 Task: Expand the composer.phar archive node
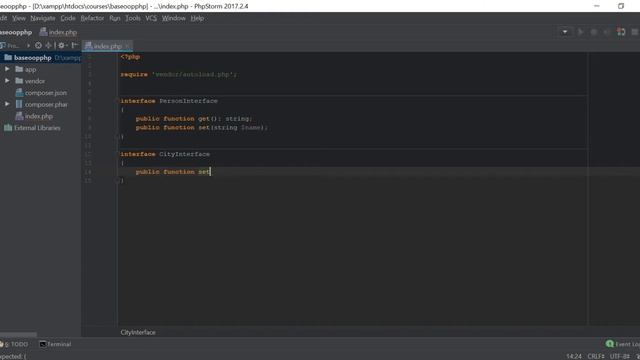7,104
